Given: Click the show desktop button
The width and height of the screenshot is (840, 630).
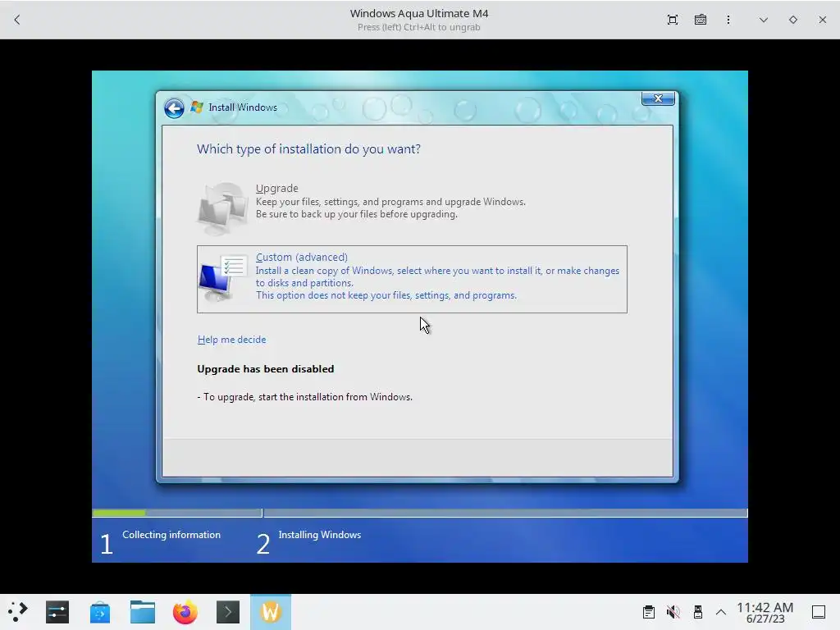Looking at the screenshot, I should click(x=819, y=612).
